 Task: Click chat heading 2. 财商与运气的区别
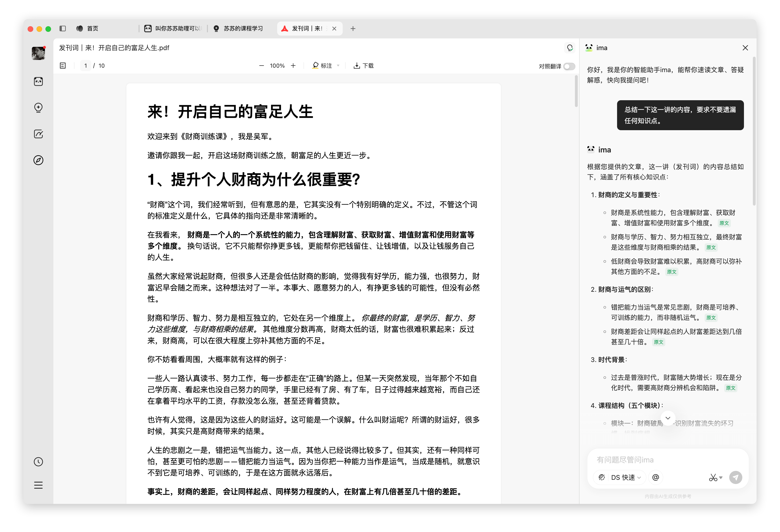pyautogui.click(x=622, y=290)
